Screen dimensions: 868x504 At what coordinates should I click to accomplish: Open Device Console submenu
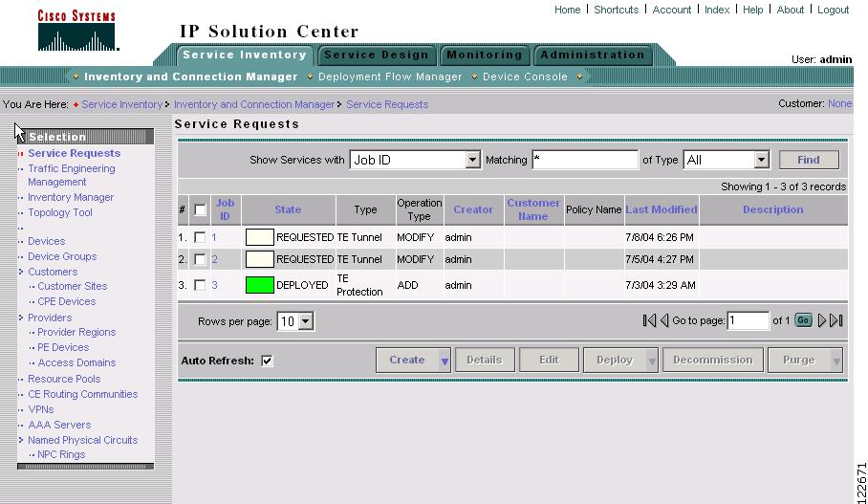click(x=525, y=77)
